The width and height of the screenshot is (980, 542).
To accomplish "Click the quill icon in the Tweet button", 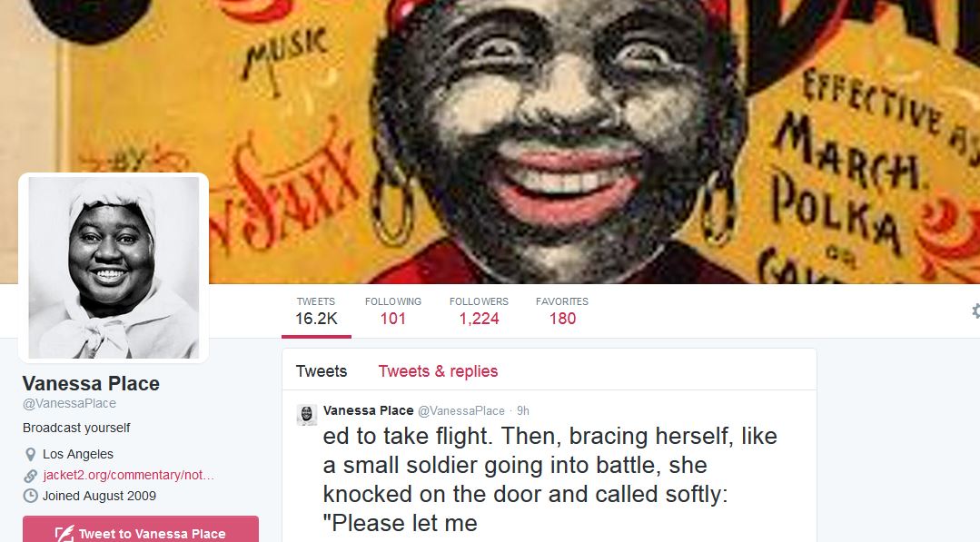I will (x=64, y=533).
